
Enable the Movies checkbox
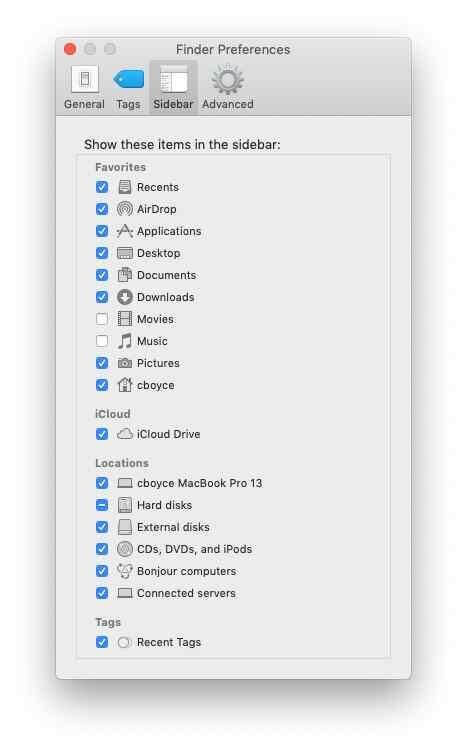[x=102, y=319]
